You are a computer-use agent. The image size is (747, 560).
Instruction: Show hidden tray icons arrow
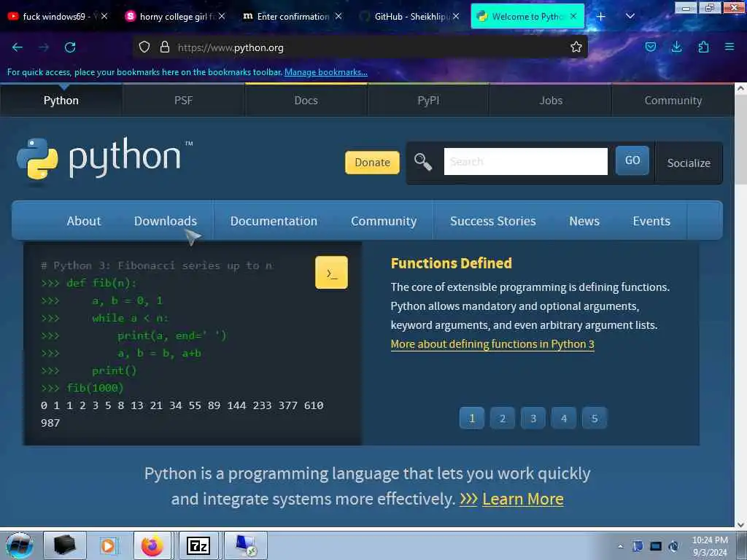pos(620,546)
